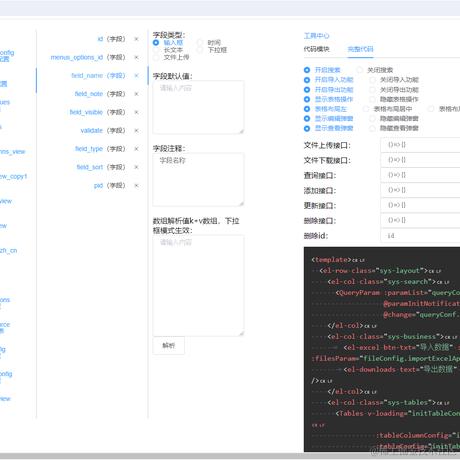
Task: Select the pid field entry
Action: point(110,185)
